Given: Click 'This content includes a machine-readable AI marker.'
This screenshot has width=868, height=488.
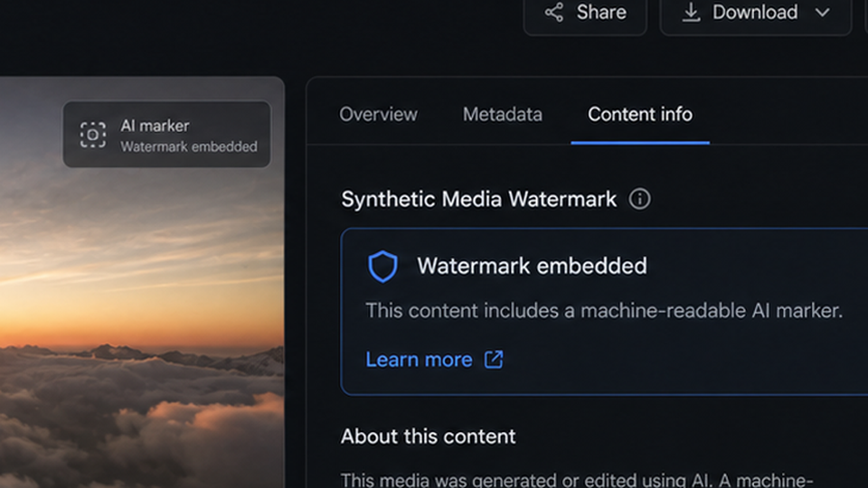Looking at the screenshot, I should 604,311.
